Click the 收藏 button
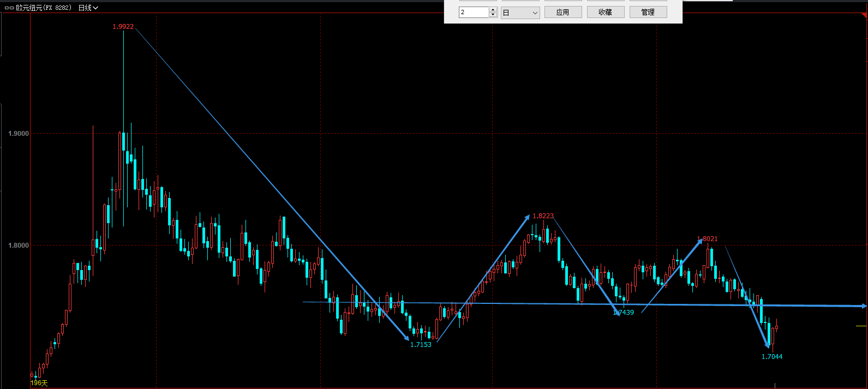This screenshot has width=868, height=389. (x=606, y=12)
